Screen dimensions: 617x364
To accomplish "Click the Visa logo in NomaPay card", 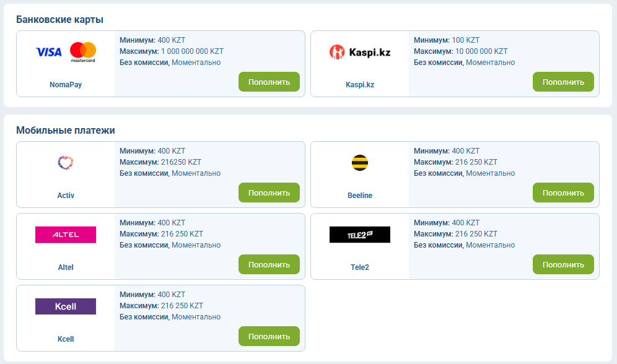I will pos(49,52).
